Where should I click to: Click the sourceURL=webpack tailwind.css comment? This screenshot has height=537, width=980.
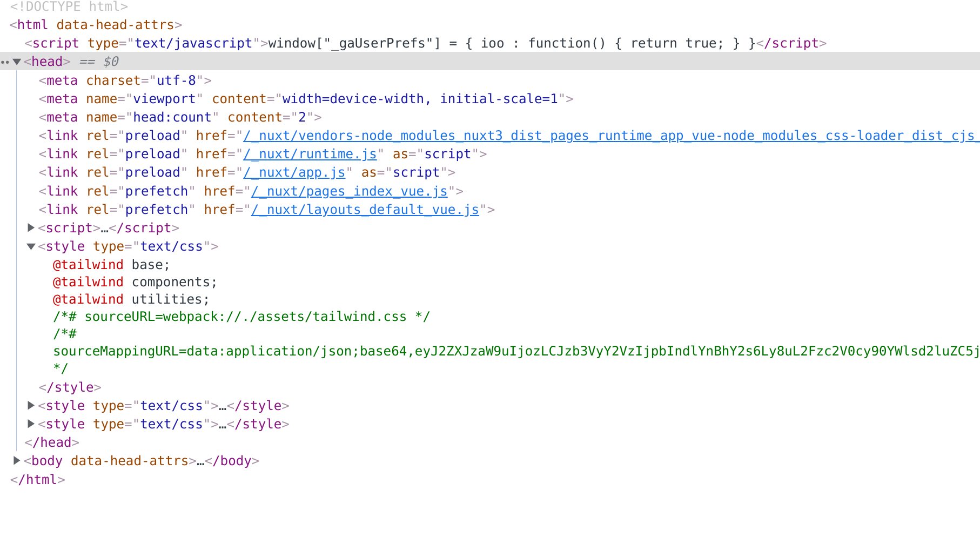click(x=241, y=317)
